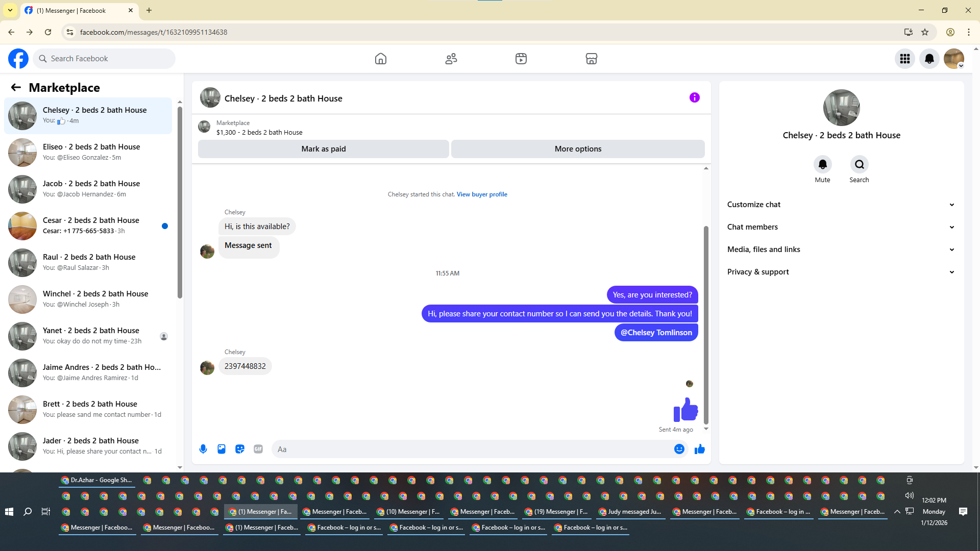Click the chat messages vertical scrollbar
This screenshot has width=980, height=551.
tap(706, 324)
